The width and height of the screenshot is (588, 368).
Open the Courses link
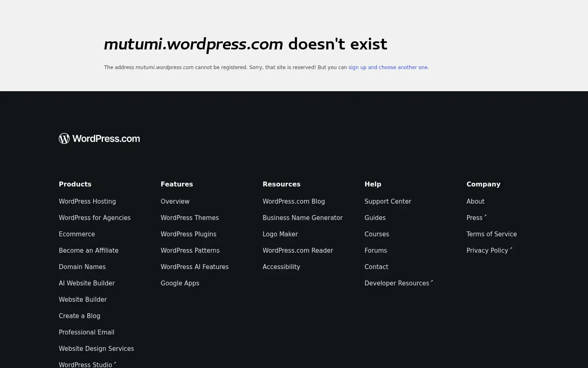[377, 234]
